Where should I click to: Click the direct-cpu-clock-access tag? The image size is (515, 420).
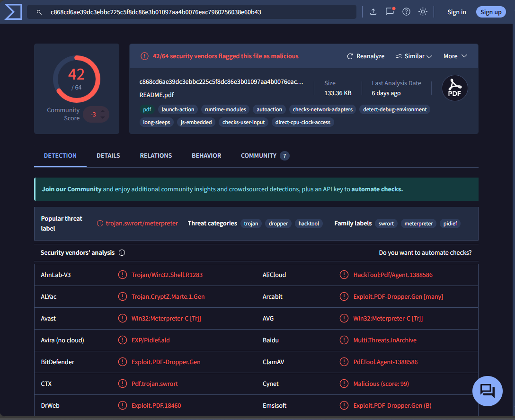[x=303, y=122]
